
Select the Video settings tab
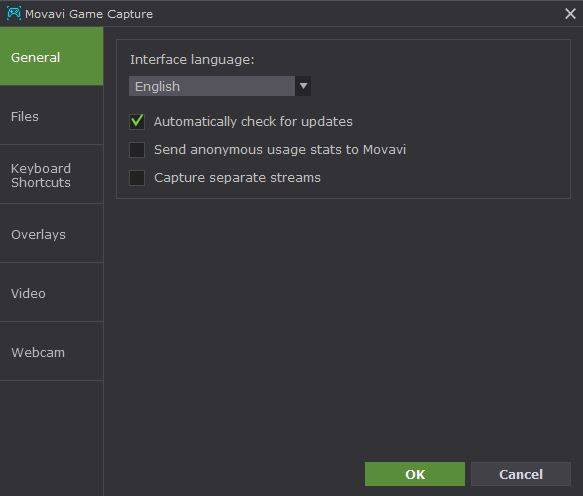coord(51,293)
